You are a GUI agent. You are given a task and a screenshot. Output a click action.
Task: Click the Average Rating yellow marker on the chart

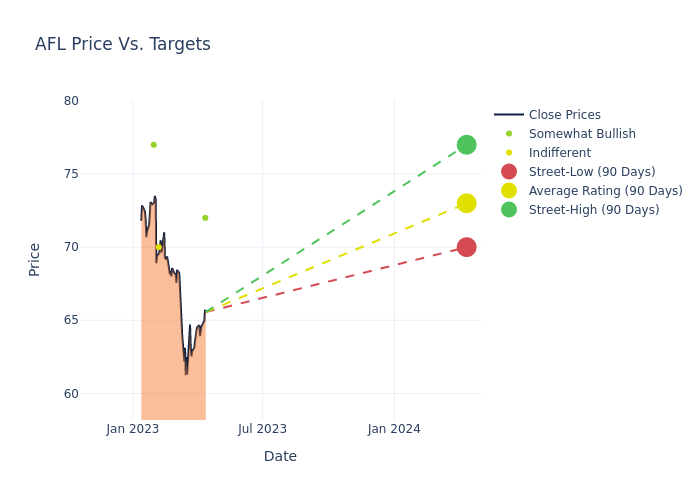point(466,203)
